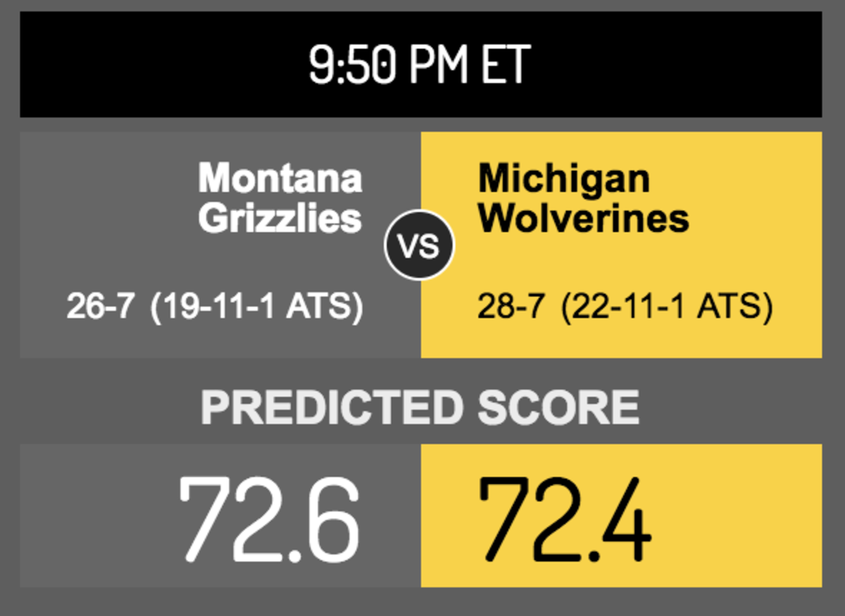Select Montana's 26-7 record text

click(101, 307)
